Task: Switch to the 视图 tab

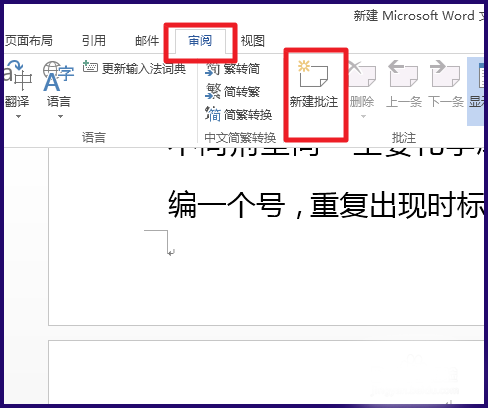Action: click(x=253, y=41)
